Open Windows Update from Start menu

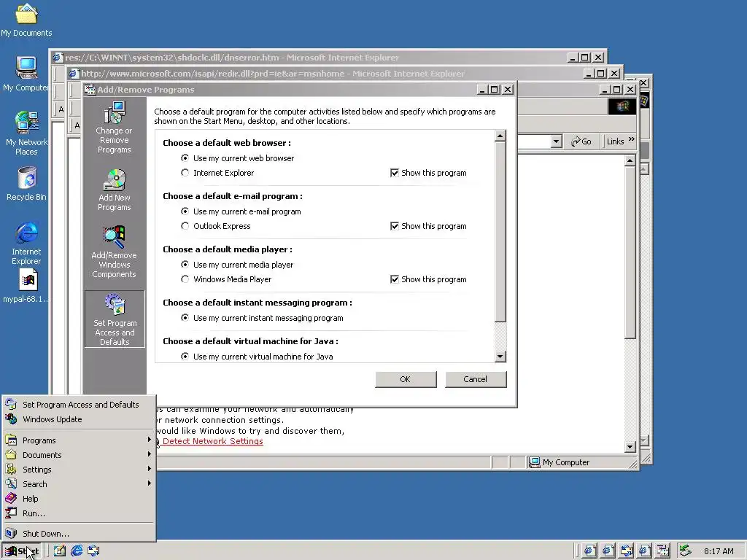(79, 419)
